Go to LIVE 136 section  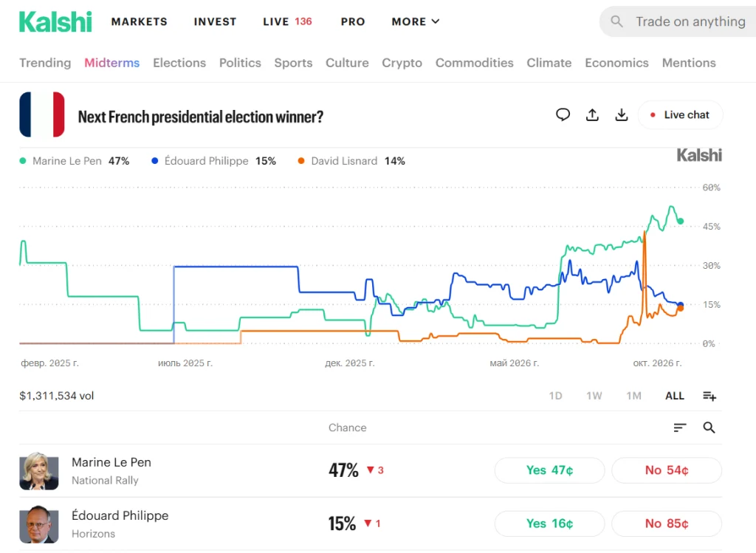click(287, 21)
